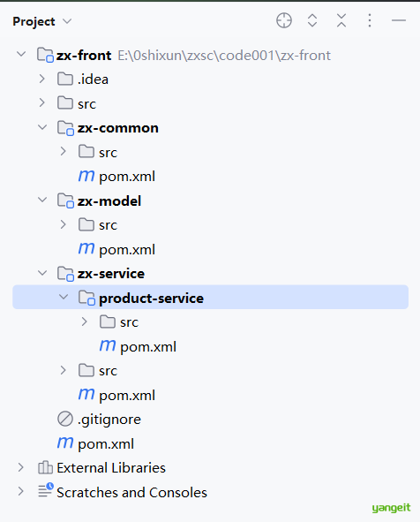Click the Expand Selected arrows icon

(x=312, y=20)
